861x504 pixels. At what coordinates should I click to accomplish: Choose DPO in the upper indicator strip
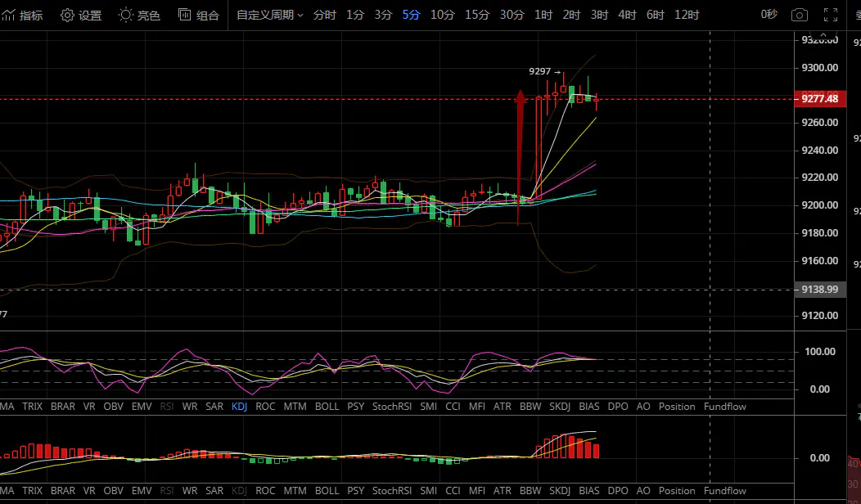coord(618,407)
